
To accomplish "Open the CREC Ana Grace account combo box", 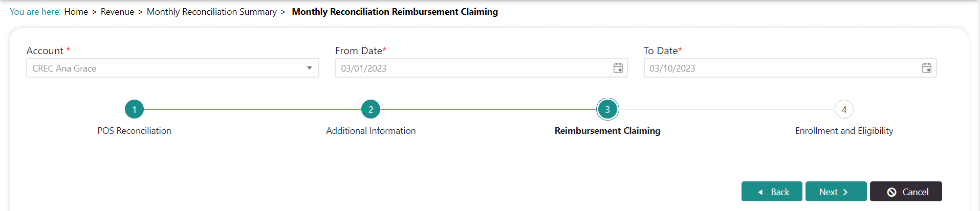I will coord(164,68).
